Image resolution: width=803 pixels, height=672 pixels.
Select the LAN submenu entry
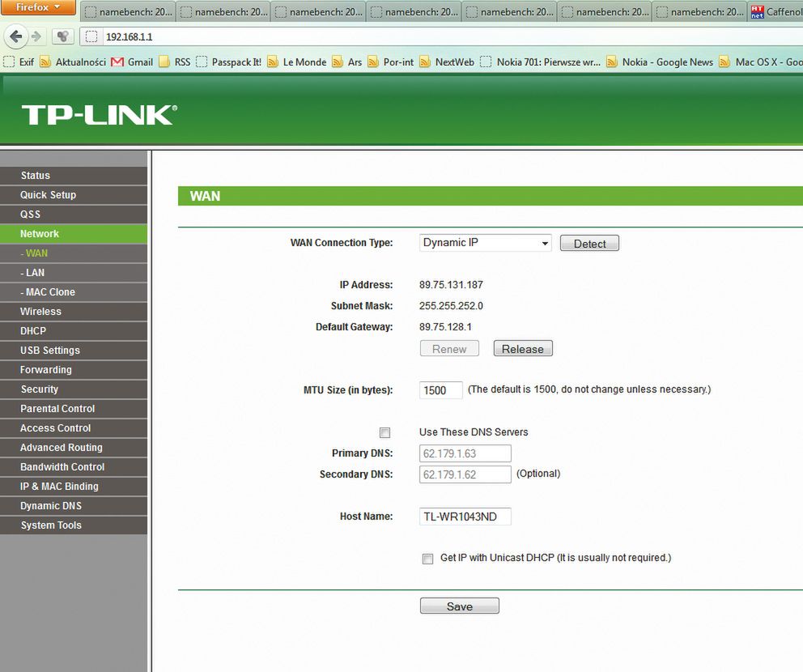point(73,273)
